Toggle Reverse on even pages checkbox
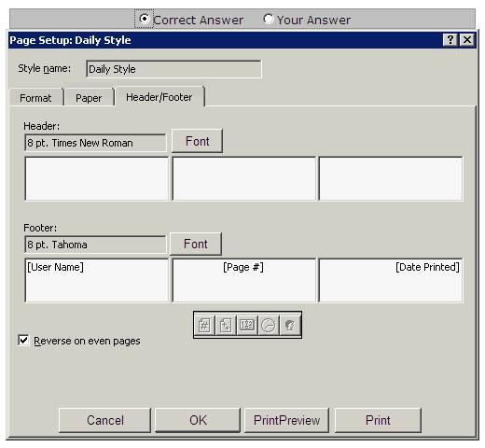 coord(23,341)
